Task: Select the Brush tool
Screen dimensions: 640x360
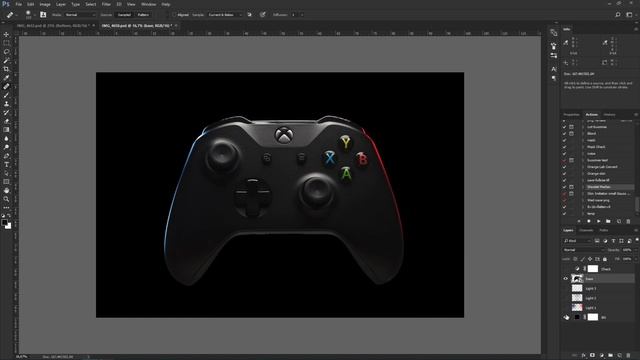Action: pos(6,95)
